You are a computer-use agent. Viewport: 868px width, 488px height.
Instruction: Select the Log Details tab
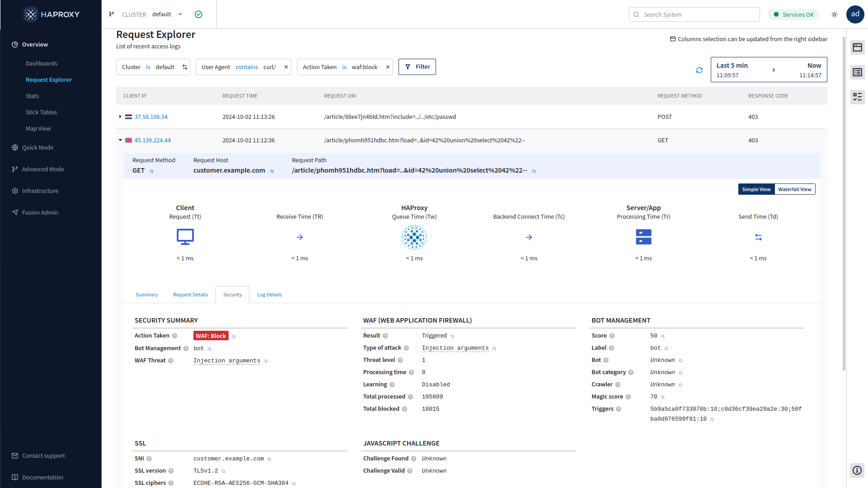[x=269, y=295]
